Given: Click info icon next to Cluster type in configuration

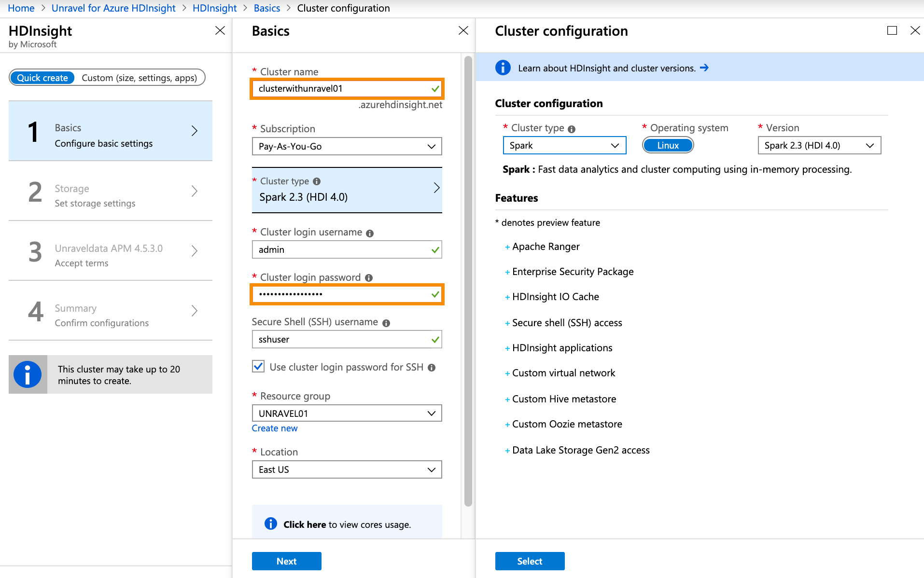Looking at the screenshot, I should [572, 129].
